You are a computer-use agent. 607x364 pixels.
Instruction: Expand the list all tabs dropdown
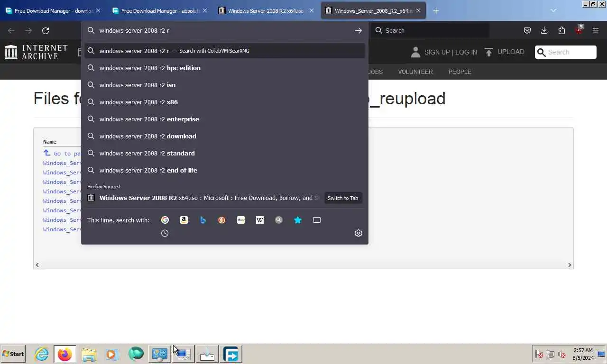[x=553, y=10]
